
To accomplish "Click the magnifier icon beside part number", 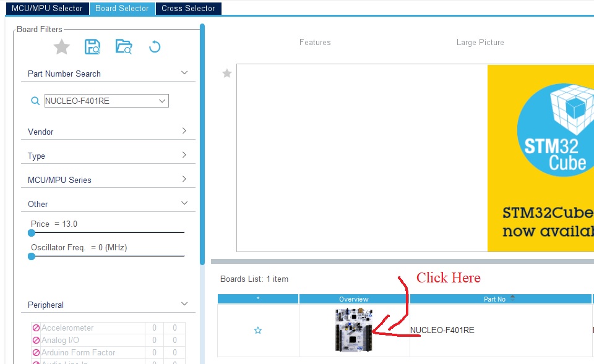I will pos(35,101).
